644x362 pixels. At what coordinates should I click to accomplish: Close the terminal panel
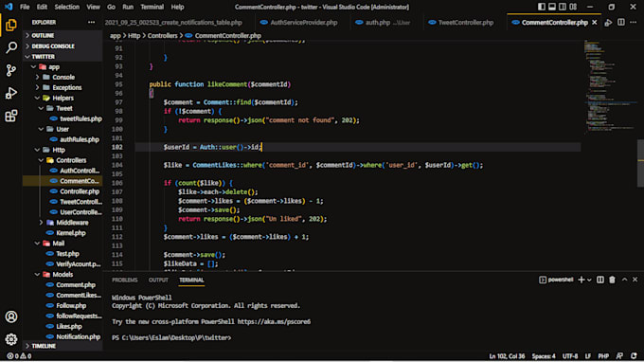(x=635, y=280)
